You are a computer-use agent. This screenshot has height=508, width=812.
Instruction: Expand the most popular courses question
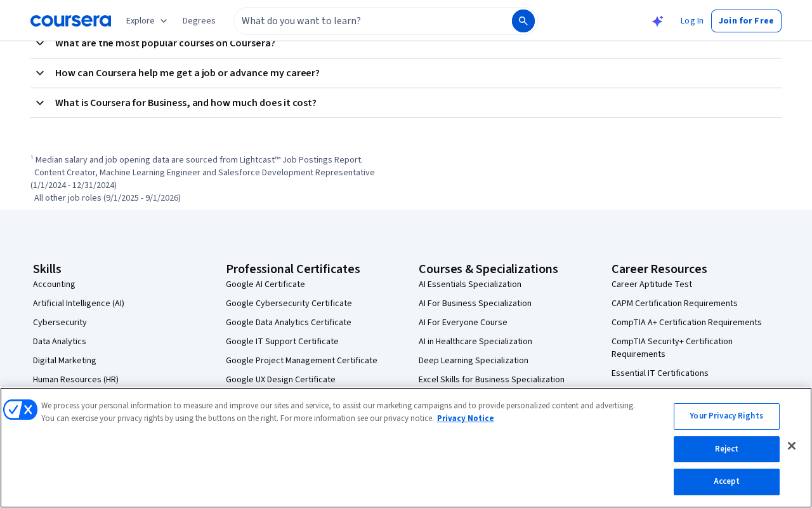(406, 46)
